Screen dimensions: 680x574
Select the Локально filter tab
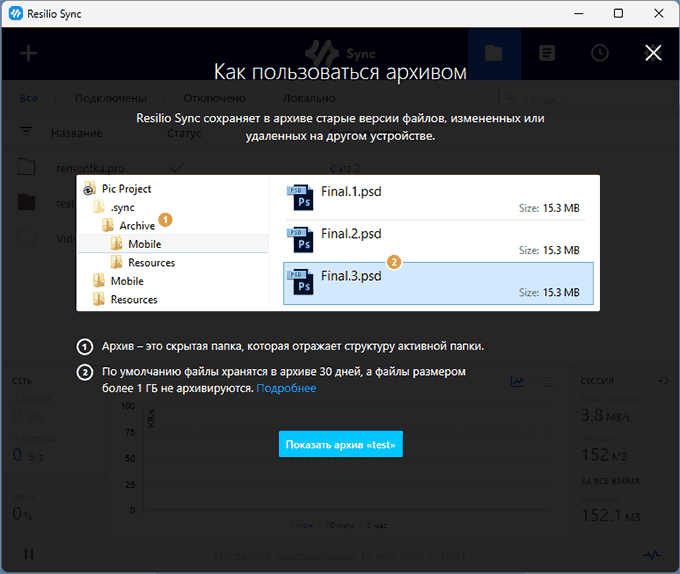(x=308, y=98)
